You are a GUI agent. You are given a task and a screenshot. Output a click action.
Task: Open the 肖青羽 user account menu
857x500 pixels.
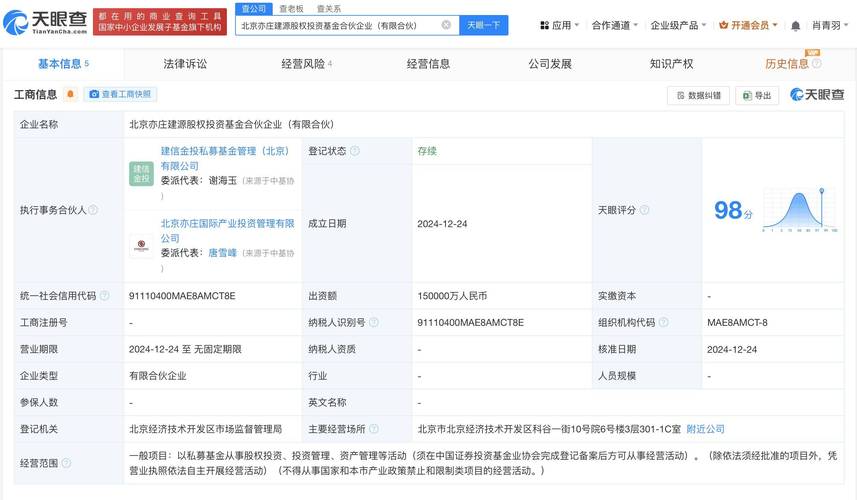tap(830, 25)
